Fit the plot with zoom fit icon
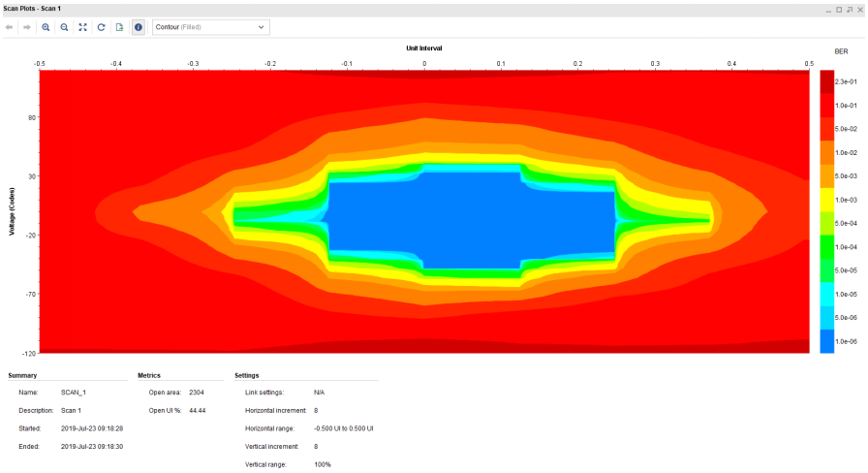The height and width of the screenshot is (473, 868). pos(82,27)
